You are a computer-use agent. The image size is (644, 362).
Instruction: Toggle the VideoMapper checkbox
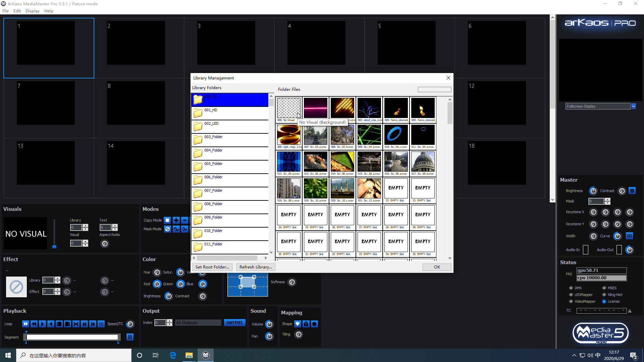pyautogui.click(x=571, y=301)
